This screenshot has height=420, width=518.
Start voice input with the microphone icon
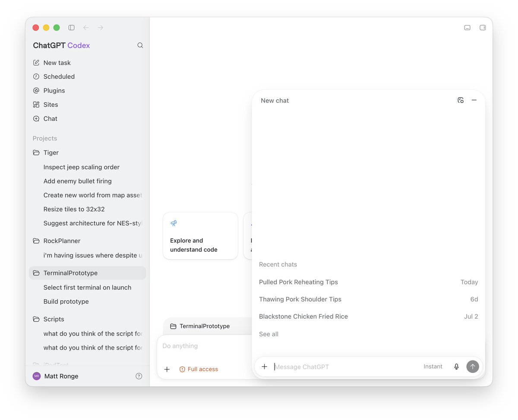(456, 366)
